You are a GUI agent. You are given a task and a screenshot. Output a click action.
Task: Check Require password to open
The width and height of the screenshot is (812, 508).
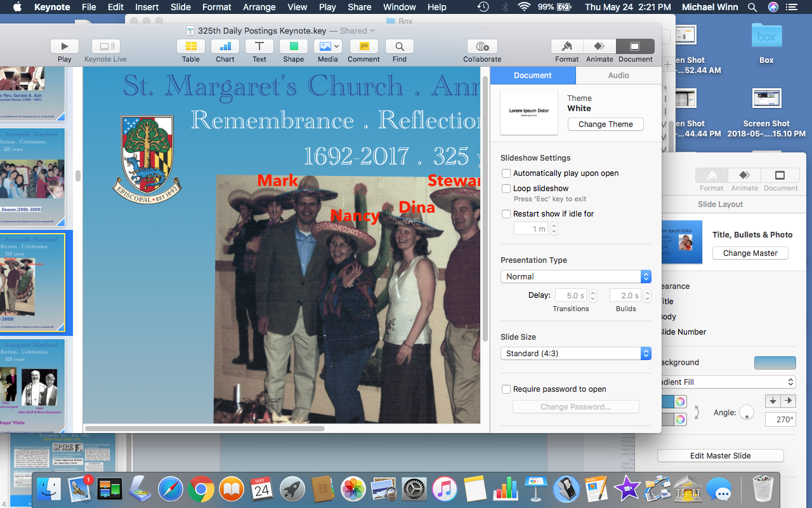tap(506, 389)
